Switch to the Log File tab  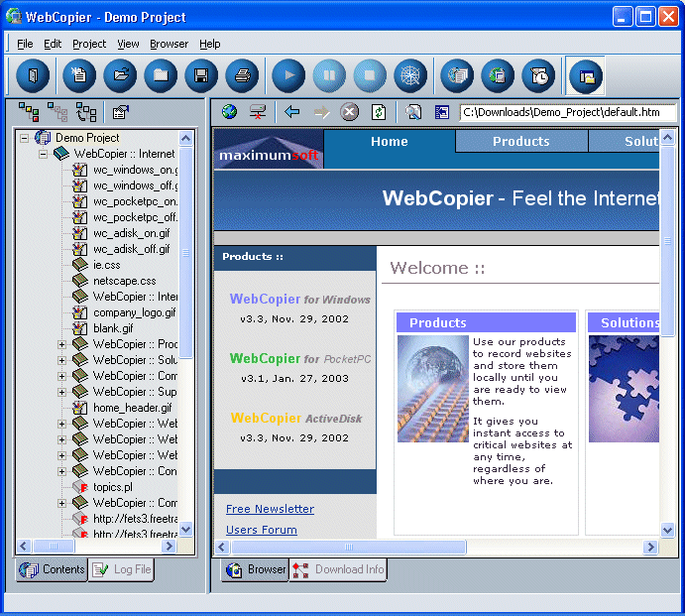pos(121,569)
